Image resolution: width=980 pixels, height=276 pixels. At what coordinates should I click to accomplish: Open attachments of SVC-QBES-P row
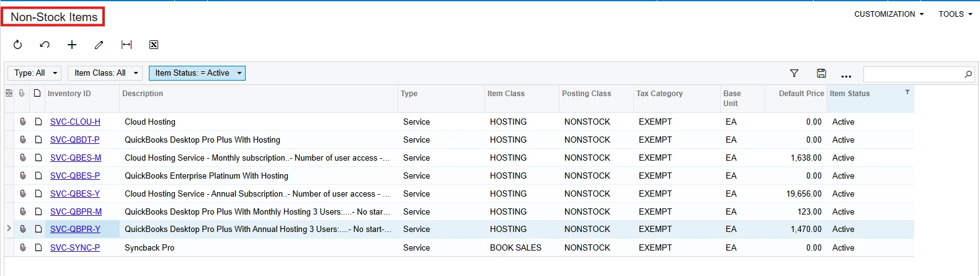[23, 176]
